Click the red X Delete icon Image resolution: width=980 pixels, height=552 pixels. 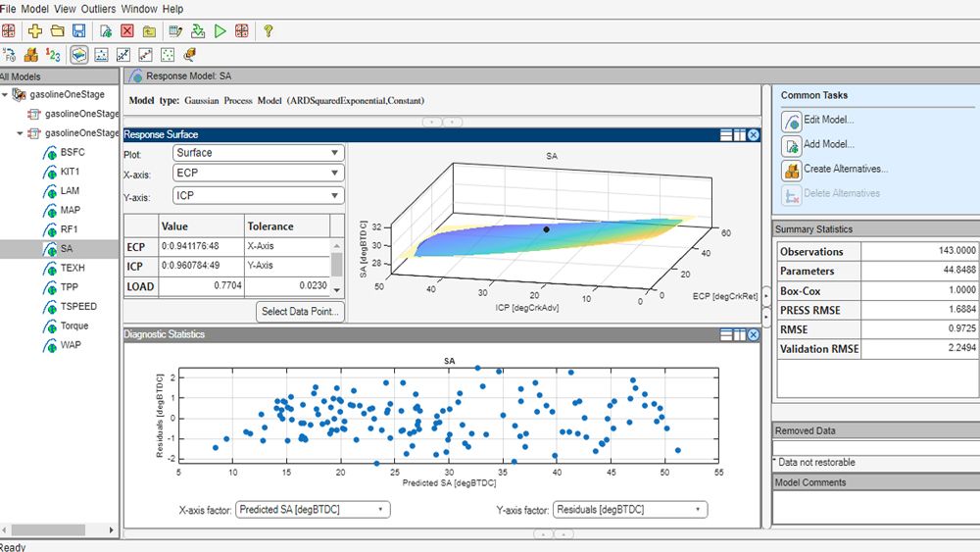127,31
